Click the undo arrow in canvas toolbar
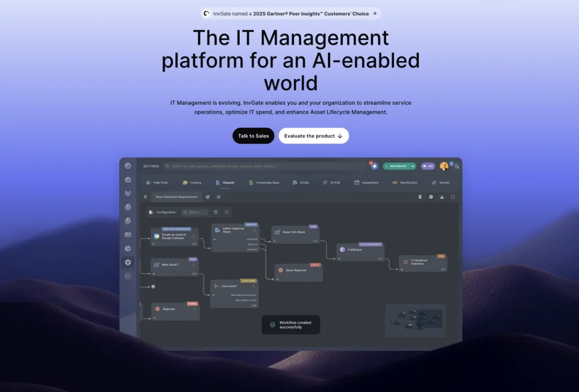Screen dimensions: 579x392 click(x=215, y=212)
